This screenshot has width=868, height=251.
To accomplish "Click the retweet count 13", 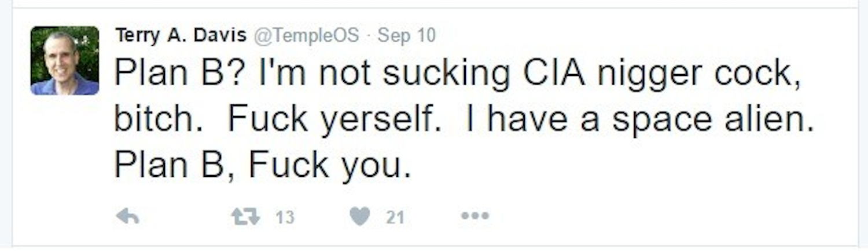I will 284,217.
